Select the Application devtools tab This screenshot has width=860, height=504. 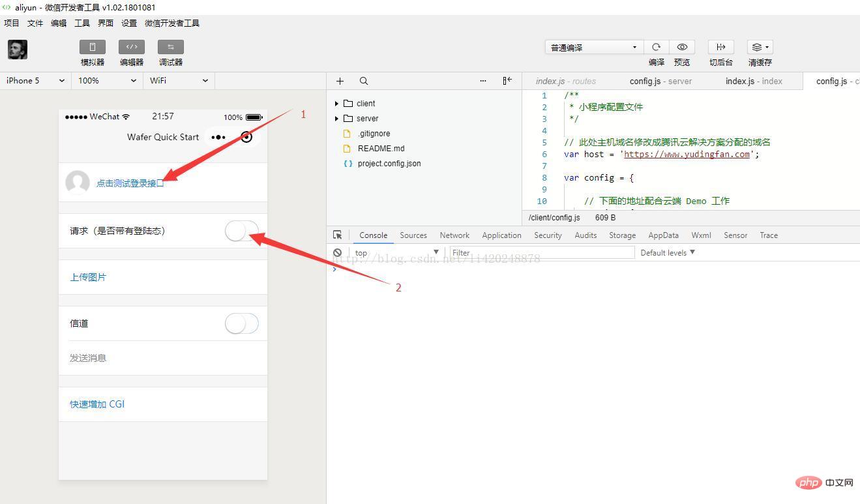click(x=501, y=235)
